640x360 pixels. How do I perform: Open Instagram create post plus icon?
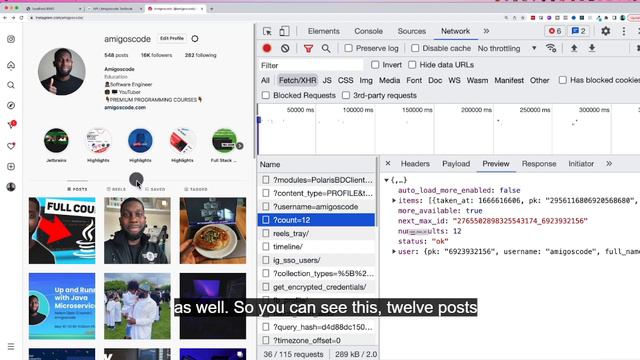pos(11,167)
